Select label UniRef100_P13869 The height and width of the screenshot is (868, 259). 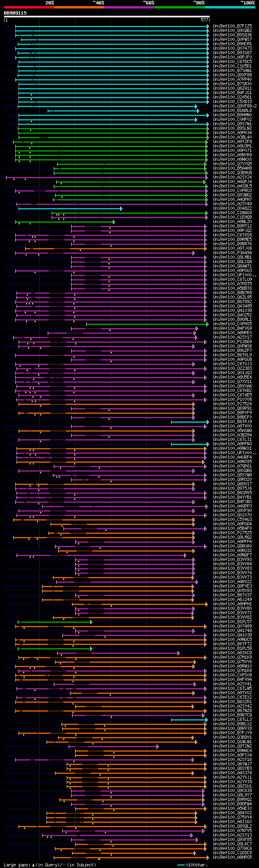tap(232, 341)
